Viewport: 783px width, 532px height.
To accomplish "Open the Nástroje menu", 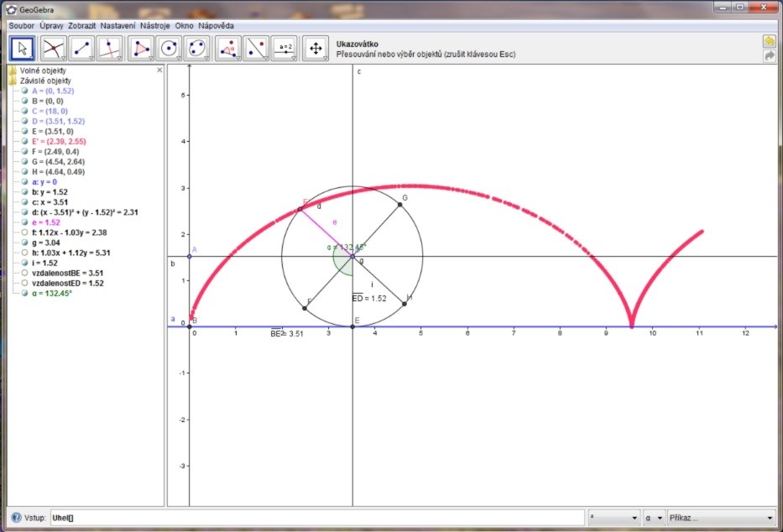I will [154, 26].
